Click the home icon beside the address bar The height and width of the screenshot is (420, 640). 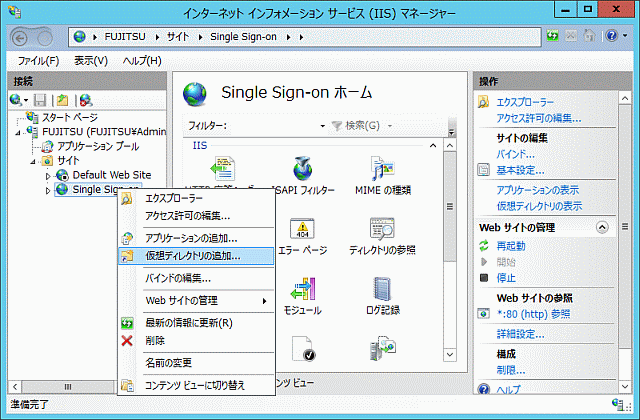click(589, 36)
